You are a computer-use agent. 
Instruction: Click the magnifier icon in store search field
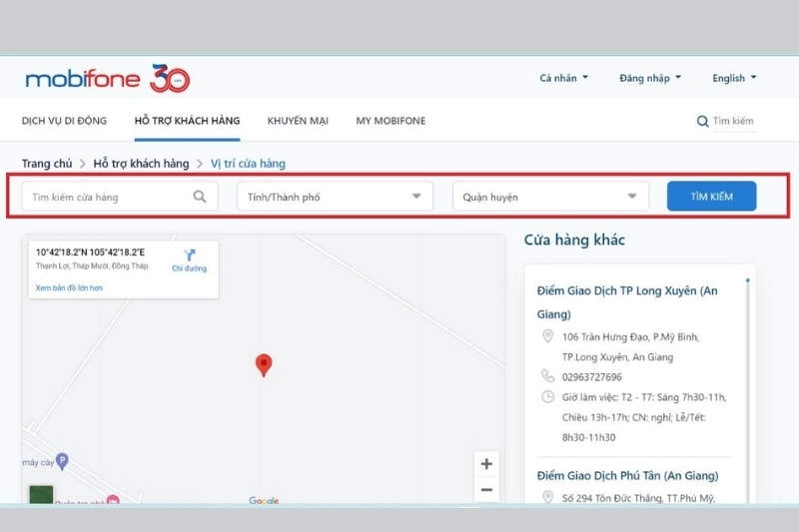point(200,197)
